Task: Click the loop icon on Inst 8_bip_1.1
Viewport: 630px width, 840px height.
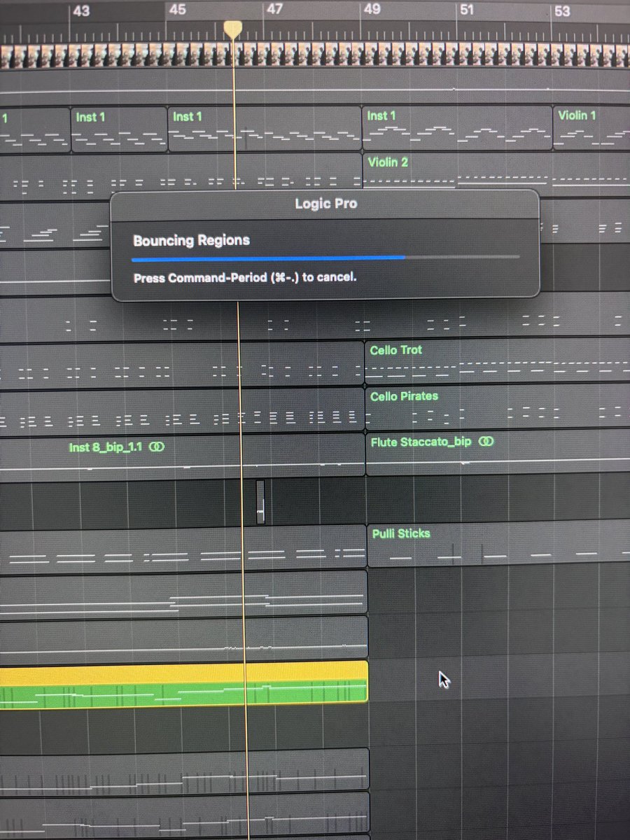Action: (x=157, y=447)
